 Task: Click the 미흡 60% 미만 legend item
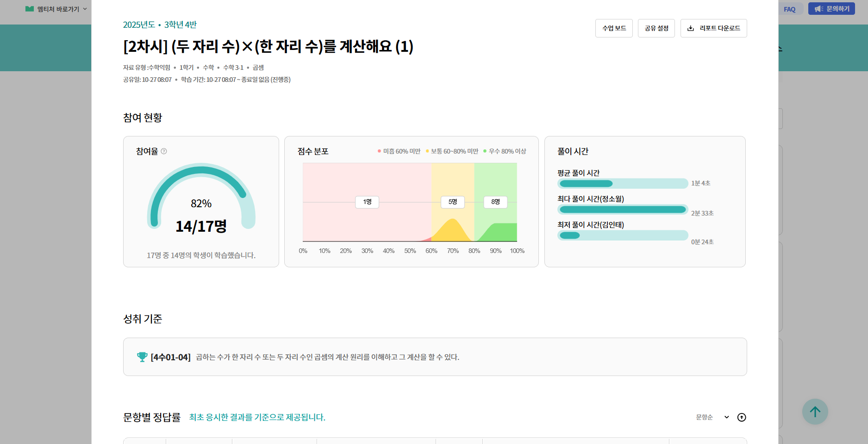click(399, 151)
